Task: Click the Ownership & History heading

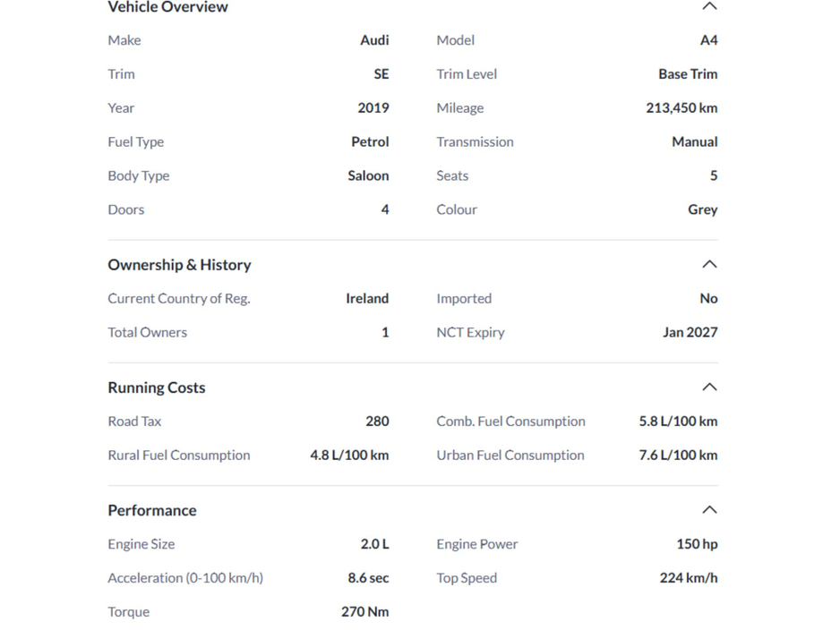Action: [x=179, y=265]
